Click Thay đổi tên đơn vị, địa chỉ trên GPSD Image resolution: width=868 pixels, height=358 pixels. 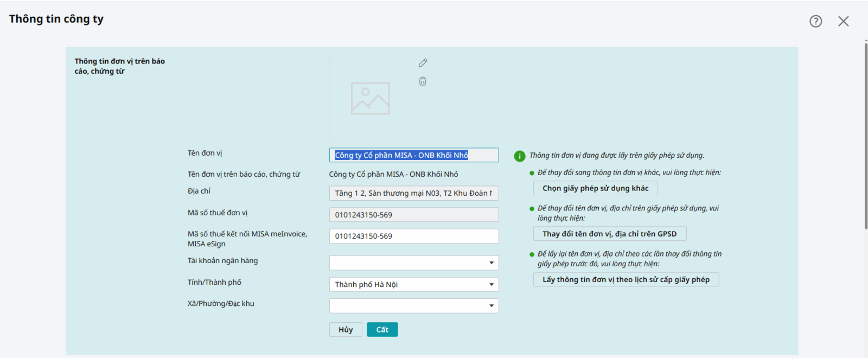tap(610, 234)
